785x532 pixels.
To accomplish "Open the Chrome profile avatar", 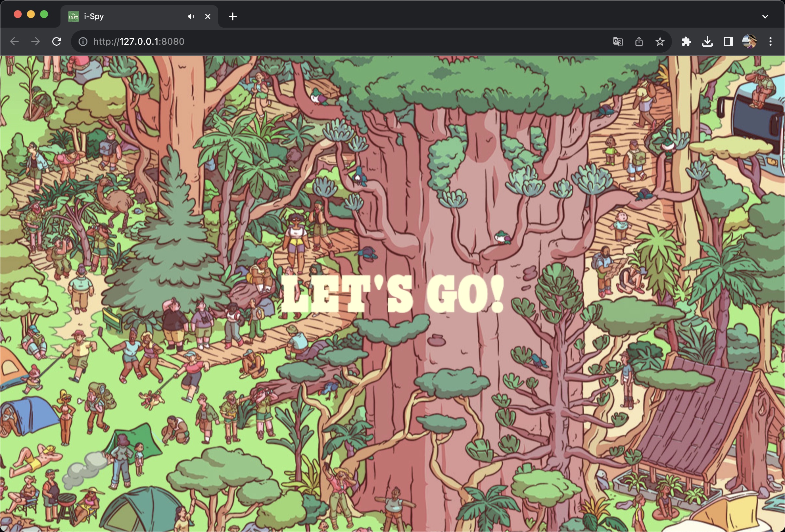I will point(749,41).
